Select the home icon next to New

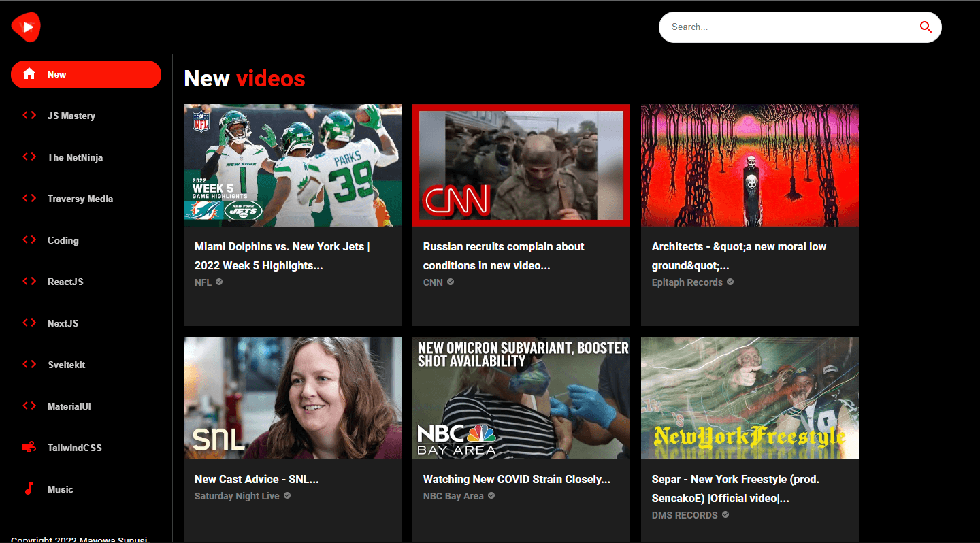tap(29, 73)
